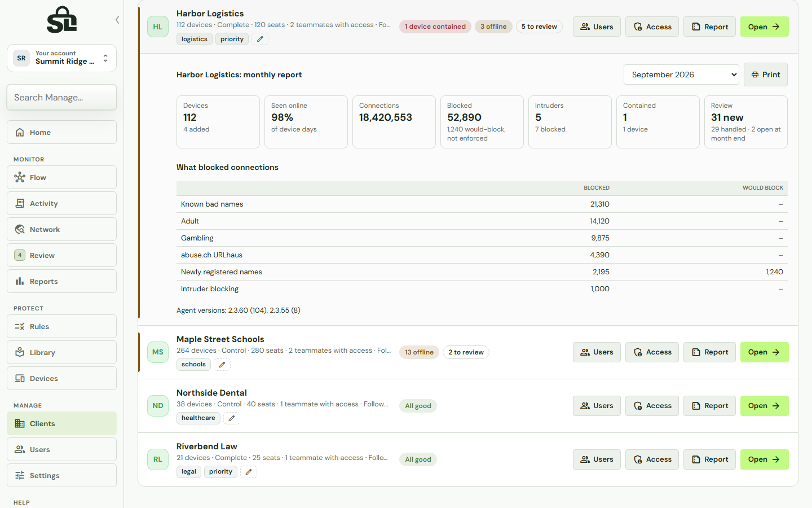Click the RL avatar for Riverbend Law
This screenshot has width=812, height=508.
coord(158,459)
